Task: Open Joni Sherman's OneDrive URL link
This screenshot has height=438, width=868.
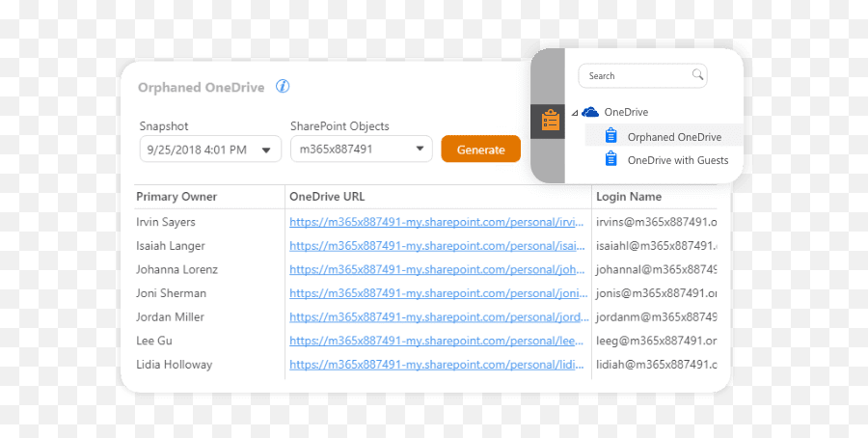Action: (x=439, y=293)
